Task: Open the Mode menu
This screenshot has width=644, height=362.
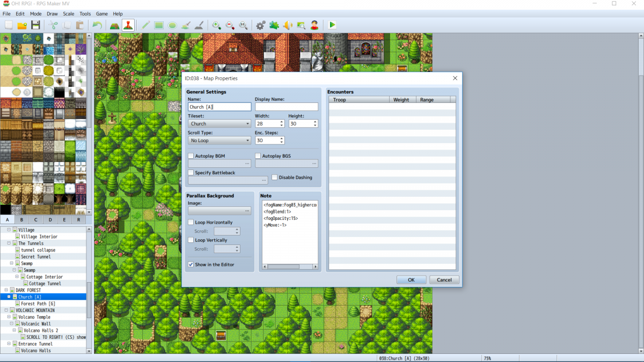Action: coord(36,13)
